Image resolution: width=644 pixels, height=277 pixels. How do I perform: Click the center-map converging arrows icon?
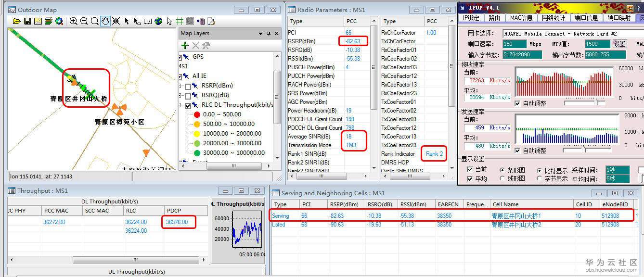click(x=116, y=21)
